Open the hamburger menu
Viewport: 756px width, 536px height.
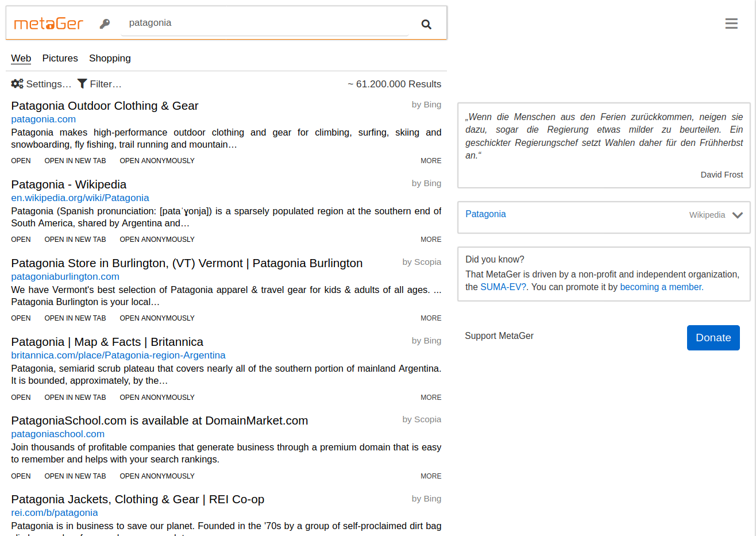tap(731, 24)
